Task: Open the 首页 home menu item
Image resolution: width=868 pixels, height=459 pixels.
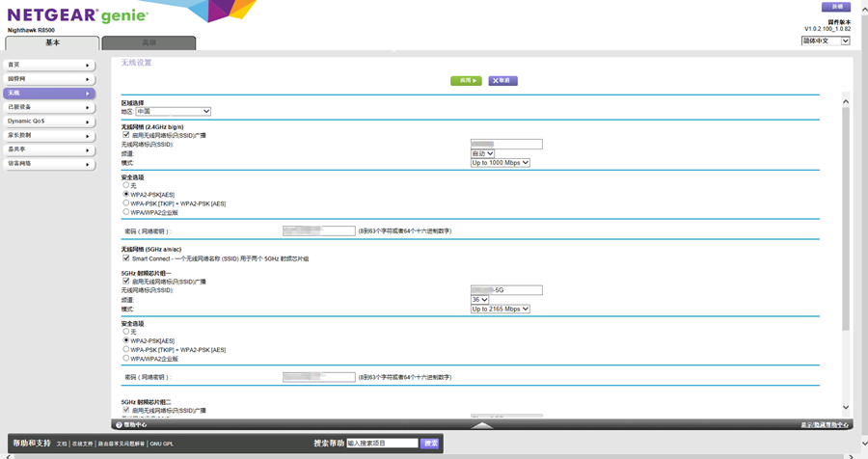Action: pos(48,66)
